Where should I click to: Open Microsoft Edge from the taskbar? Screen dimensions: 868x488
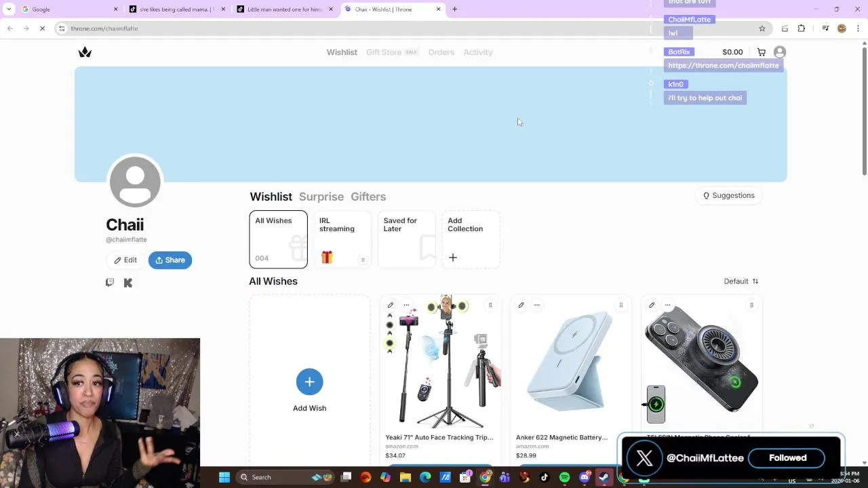pos(425,477)
